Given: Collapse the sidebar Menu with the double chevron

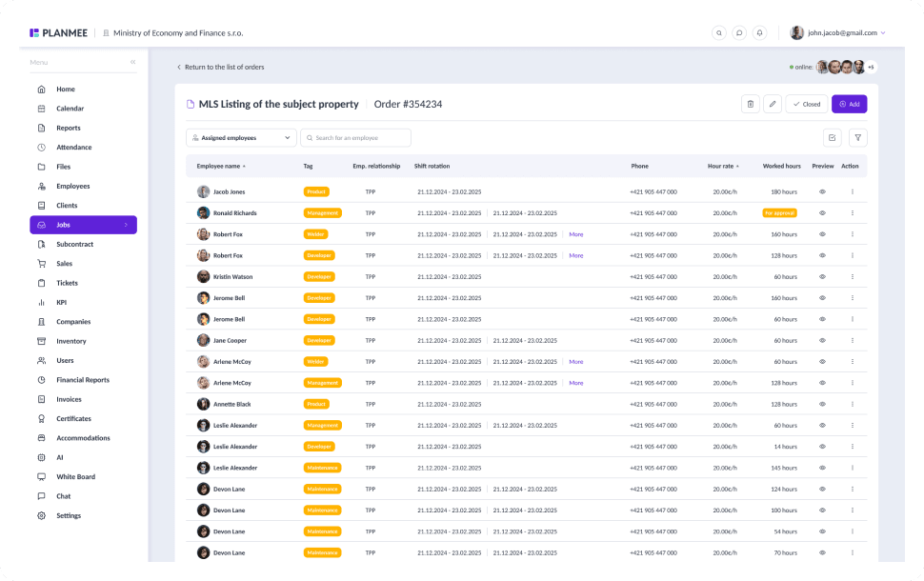Looking at the screenshot, I should tap(133, 62).
